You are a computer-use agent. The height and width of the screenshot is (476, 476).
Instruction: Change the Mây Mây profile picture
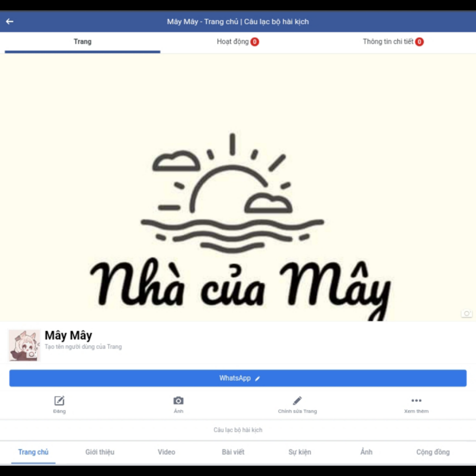[x=24, y=345]
